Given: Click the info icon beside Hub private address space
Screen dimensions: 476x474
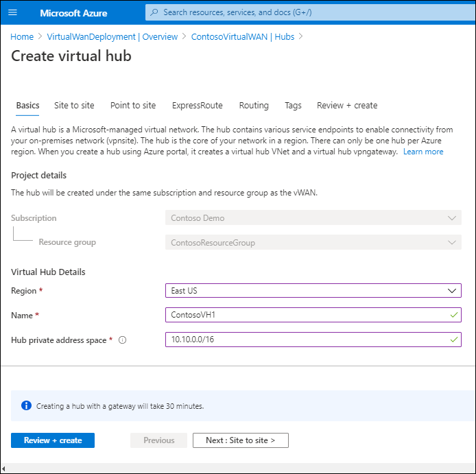Looking at the screenshot, I should pos(122,340).
